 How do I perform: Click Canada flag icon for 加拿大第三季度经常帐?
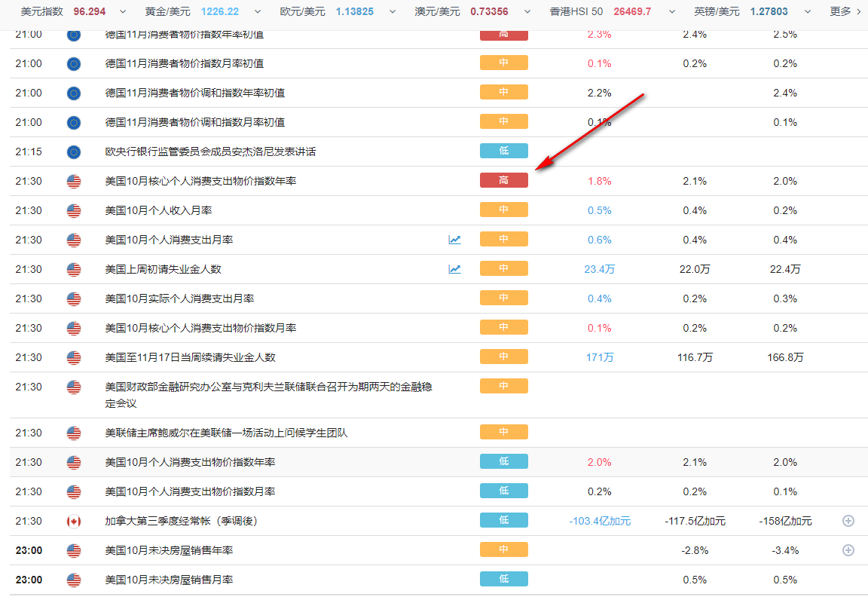[74, 521]
